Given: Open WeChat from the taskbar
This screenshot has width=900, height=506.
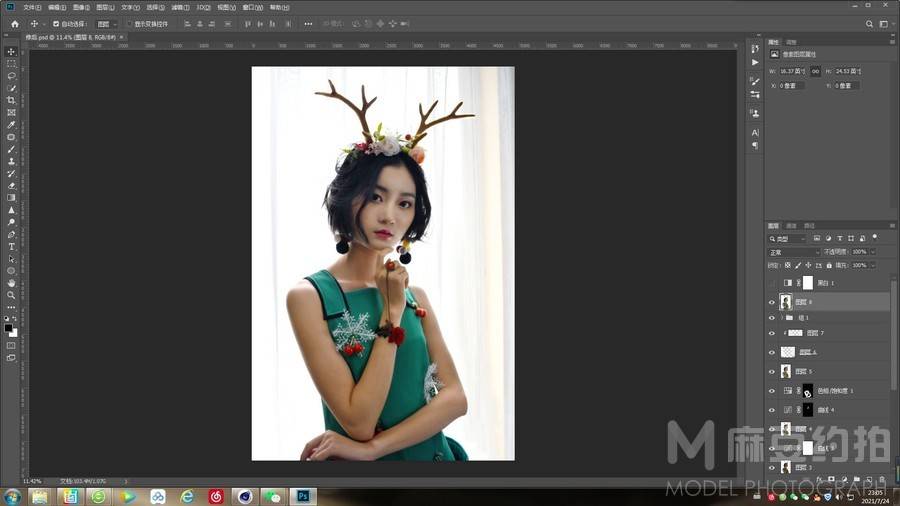Looking at the screenshot, I should coord(273,496).
